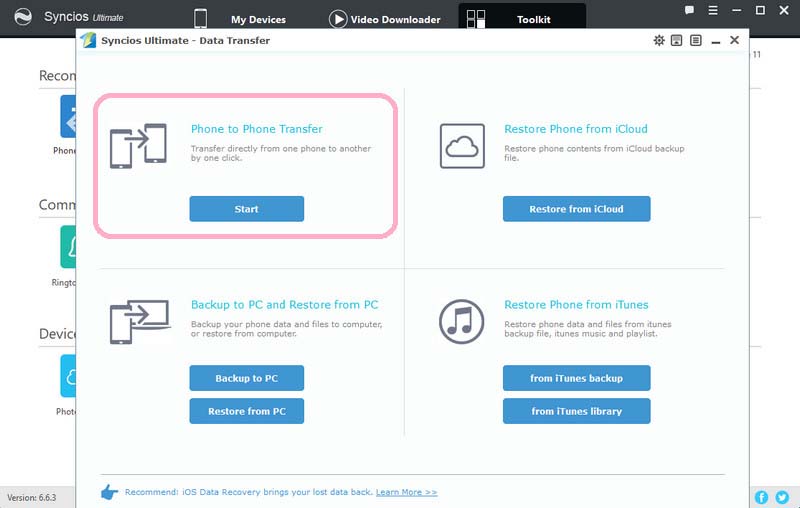Click the backup-to-computer icon

[x=139, y=322]
